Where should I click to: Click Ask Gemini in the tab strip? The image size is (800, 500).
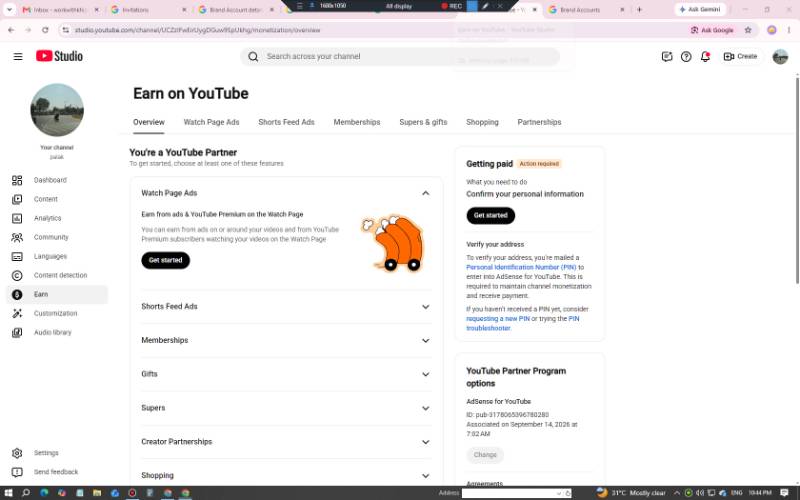tap(700, 9)
